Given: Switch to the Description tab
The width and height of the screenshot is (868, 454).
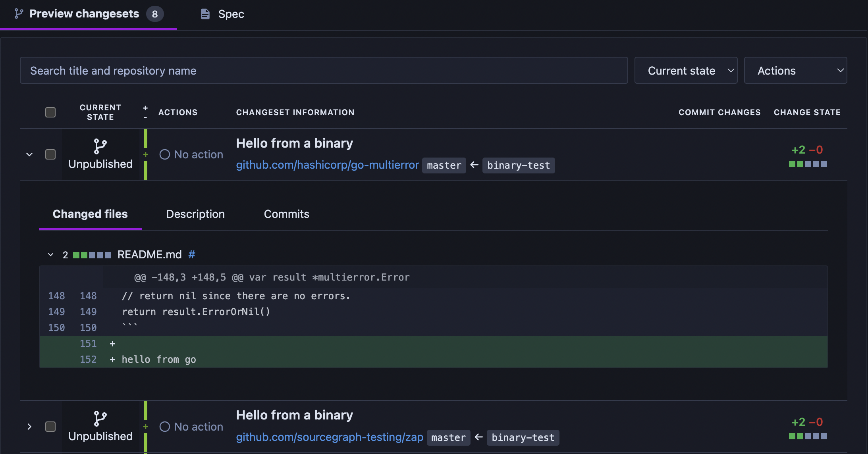Looking at the screenshot, I should (x=195, y=214).
